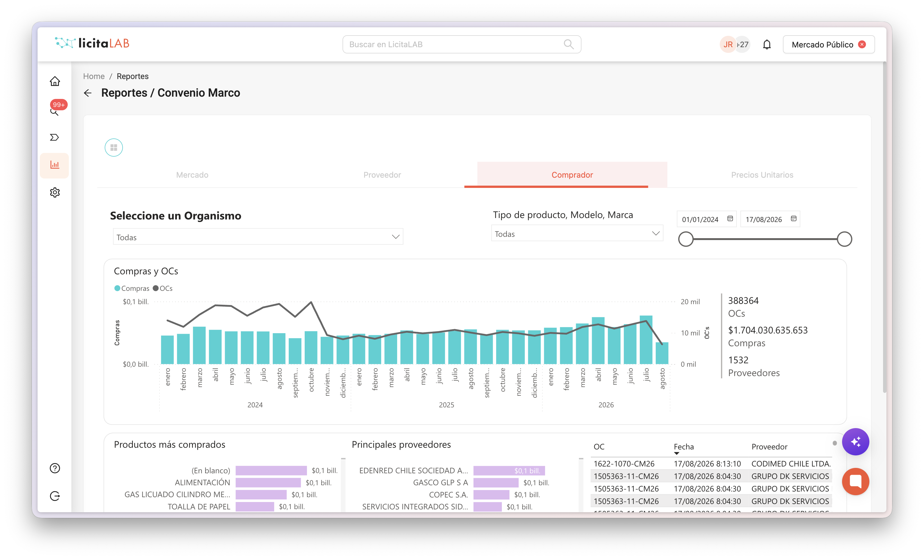
Task: Open the help question mark icon
Action: [x=55, y=468]
